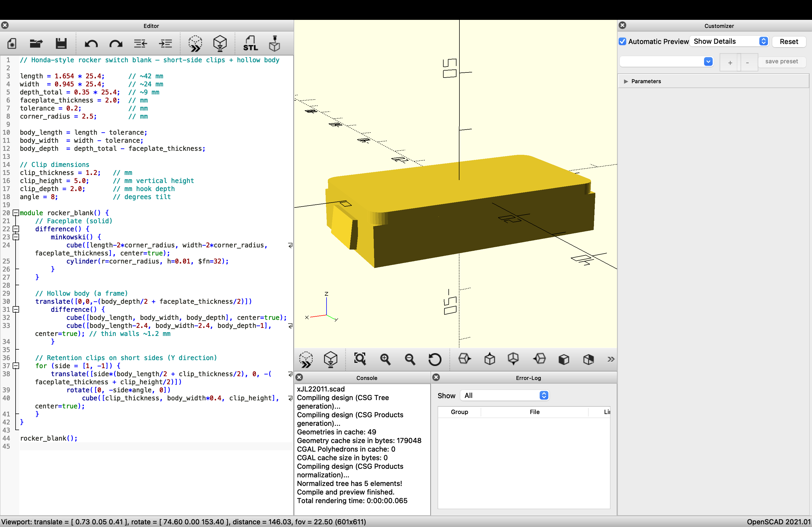Viewport: 812px width, 527px height.
Task: Click the File column header in Error-Log
Action: point(534,412)
